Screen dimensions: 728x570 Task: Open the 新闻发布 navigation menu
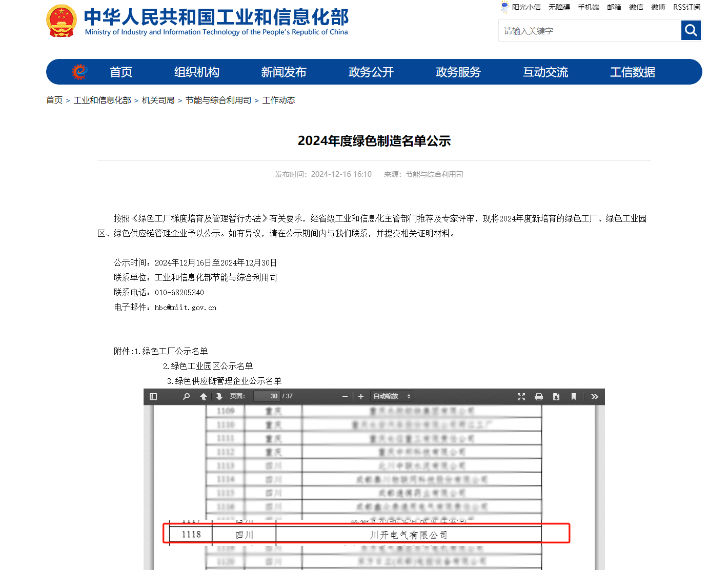[284, 72]
